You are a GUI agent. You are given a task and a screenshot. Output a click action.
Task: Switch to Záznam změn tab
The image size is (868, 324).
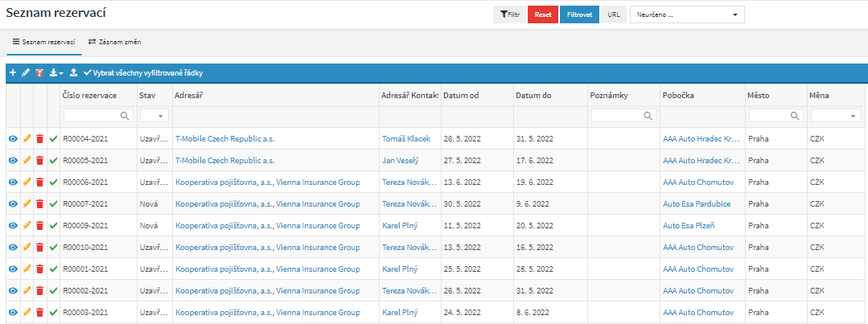click(114, 41)
